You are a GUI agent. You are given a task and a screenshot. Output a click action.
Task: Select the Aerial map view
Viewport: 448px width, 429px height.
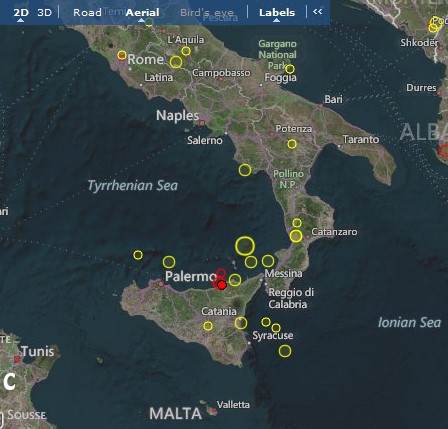[142, 13]
